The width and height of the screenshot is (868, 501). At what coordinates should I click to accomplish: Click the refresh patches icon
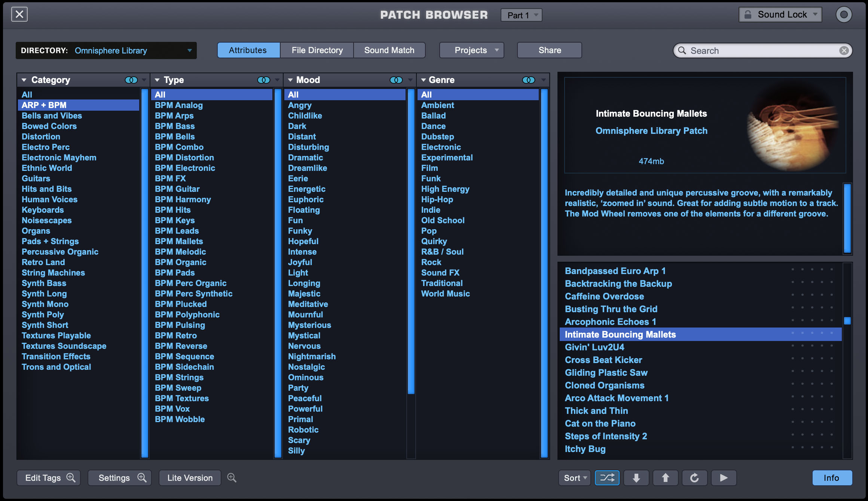click(694, 477)
